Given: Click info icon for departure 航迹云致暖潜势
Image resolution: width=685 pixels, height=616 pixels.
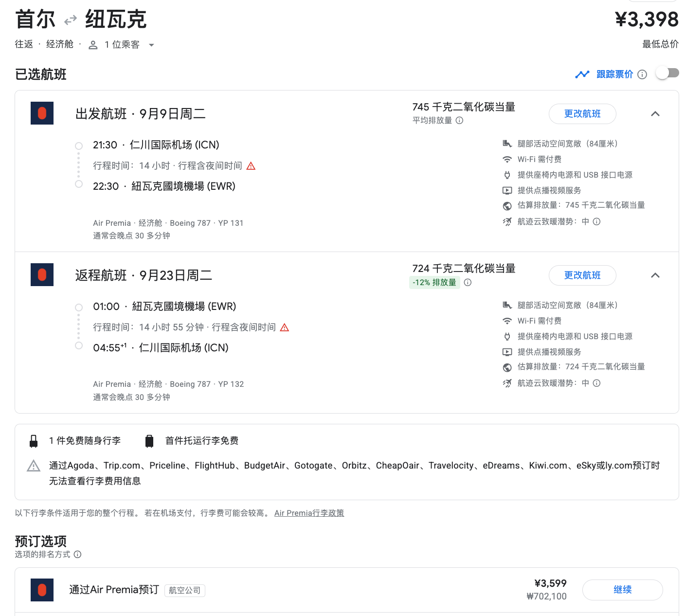Looking at the screenshot, I should click(597, 222).
